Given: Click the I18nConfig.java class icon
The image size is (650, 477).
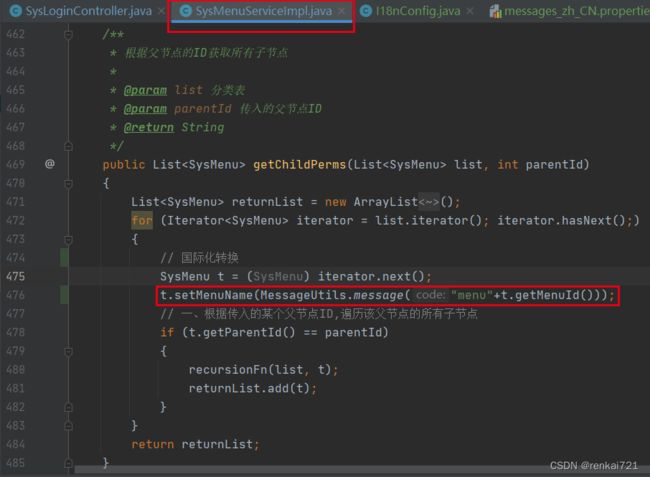Looking at the screenshot, I should click(366, 11).
